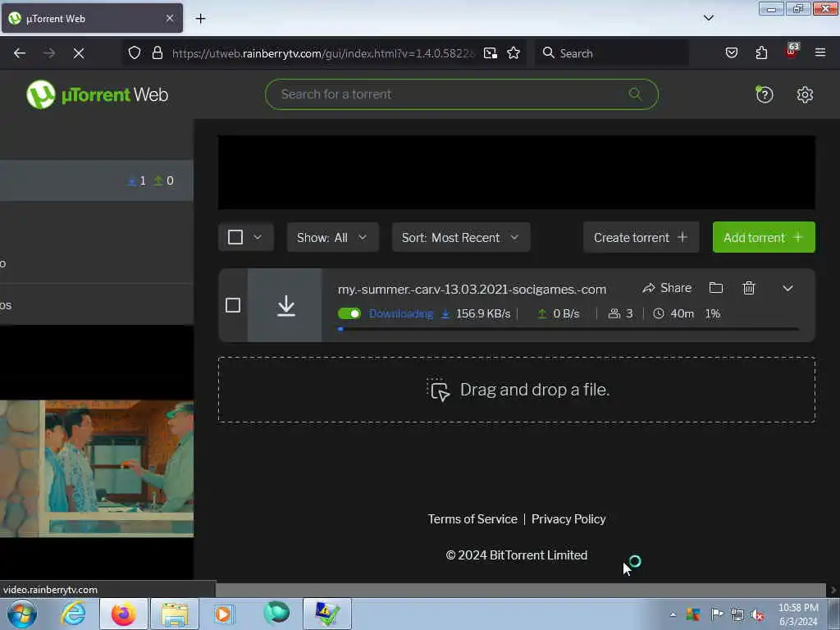The width and height of the screenshot is (840, 630).
Task: Open the Firefox hamburger menu
Action: point(819,52)
